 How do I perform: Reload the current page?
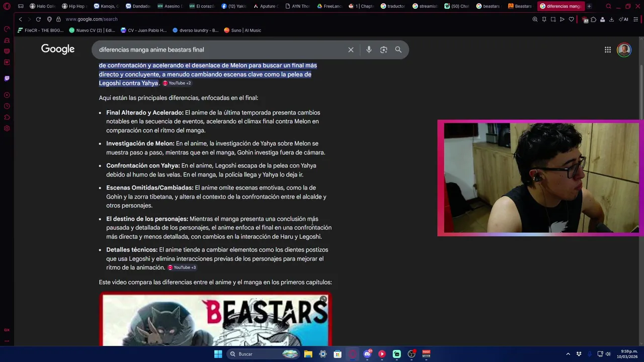click(38, 19)
